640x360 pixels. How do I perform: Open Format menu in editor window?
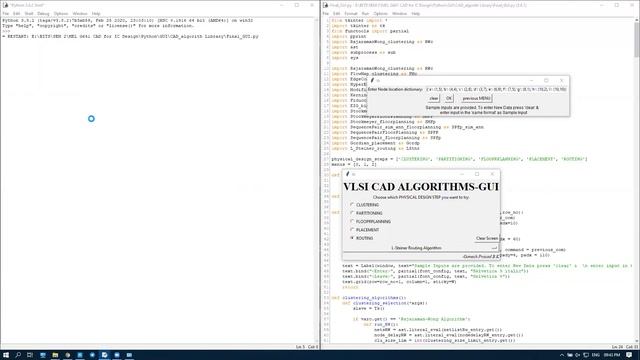351,13
